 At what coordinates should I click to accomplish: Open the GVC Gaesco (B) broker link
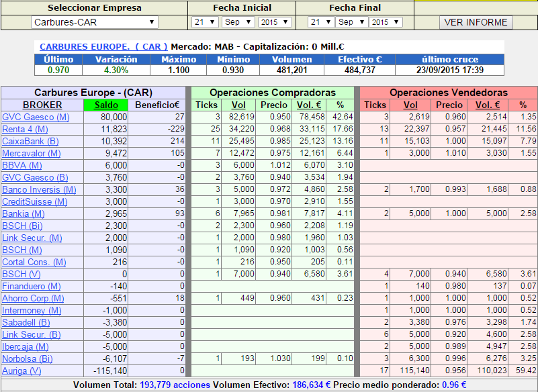[35, 177]
